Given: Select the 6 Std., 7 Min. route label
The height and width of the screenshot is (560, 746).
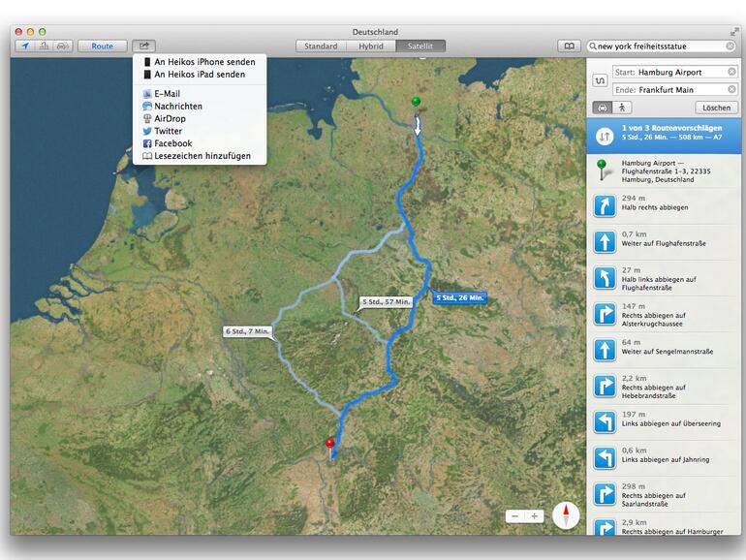Looking at the screenshot, I should pos(248,331).
